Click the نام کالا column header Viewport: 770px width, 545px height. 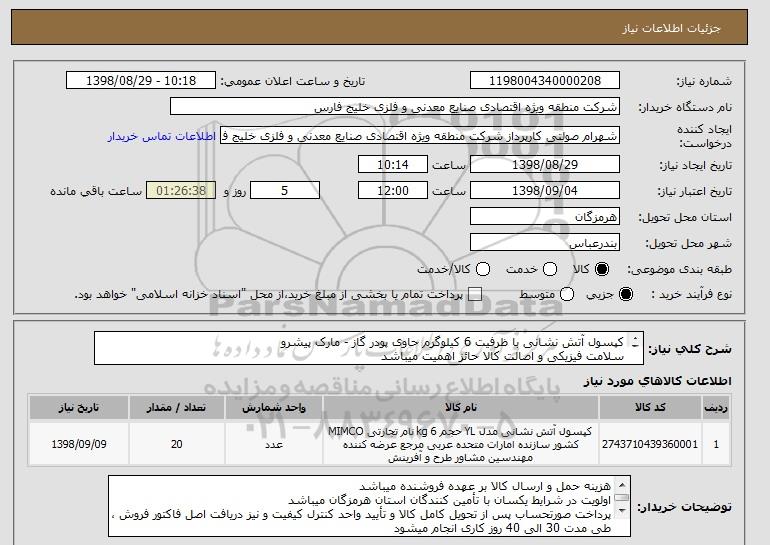coord(461,408)
